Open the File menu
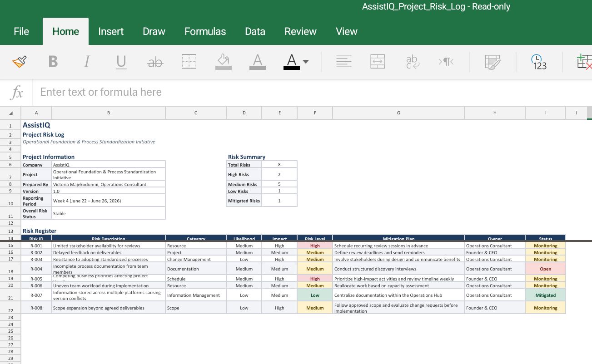592x364 pixels. [x=21, y=31]
